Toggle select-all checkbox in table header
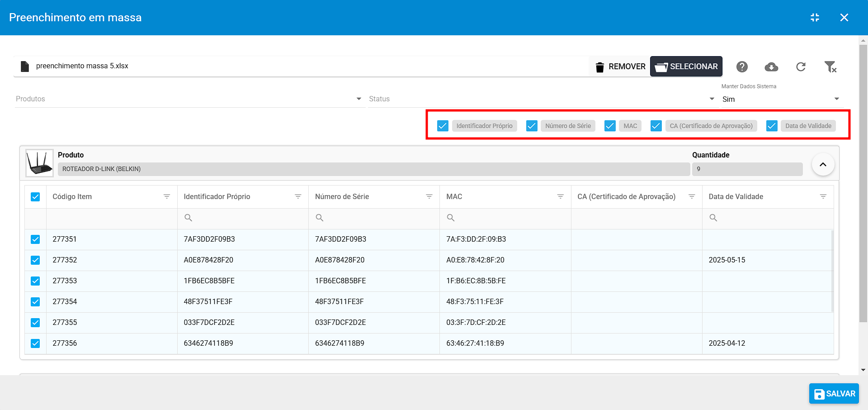This screenshot has height=410, width=868. (x=35, y=197)
